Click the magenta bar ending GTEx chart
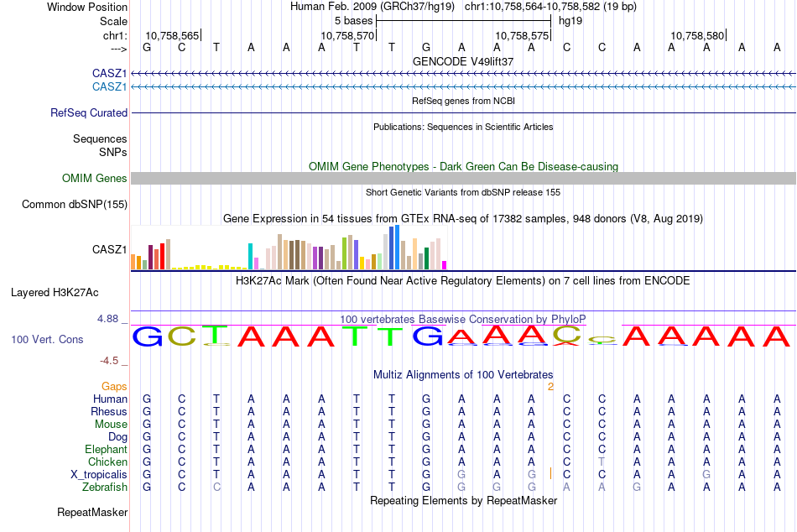 click(x=445, y=265)
